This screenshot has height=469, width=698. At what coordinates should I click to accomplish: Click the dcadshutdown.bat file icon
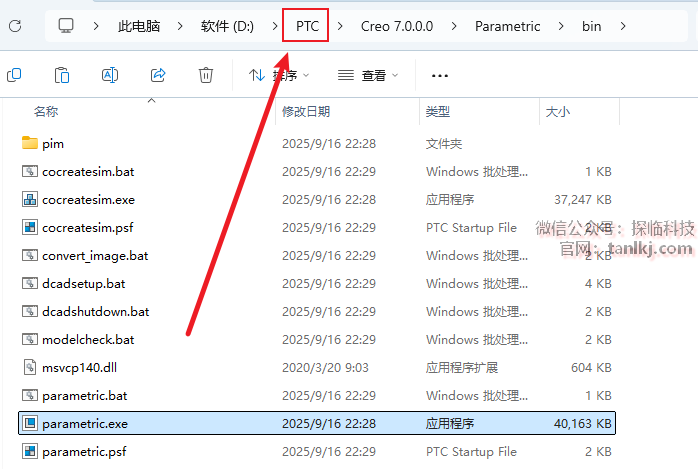[x=30, y=311]
